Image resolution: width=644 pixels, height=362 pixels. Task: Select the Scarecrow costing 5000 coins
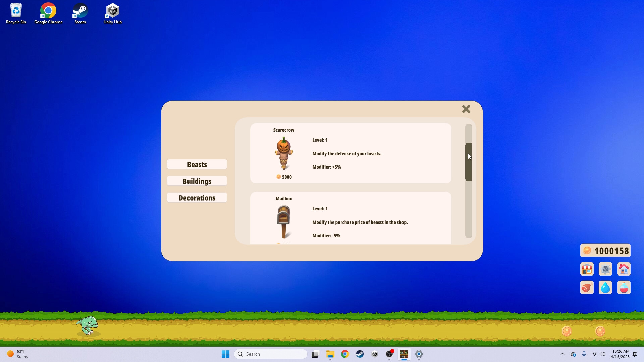(351, 153)
